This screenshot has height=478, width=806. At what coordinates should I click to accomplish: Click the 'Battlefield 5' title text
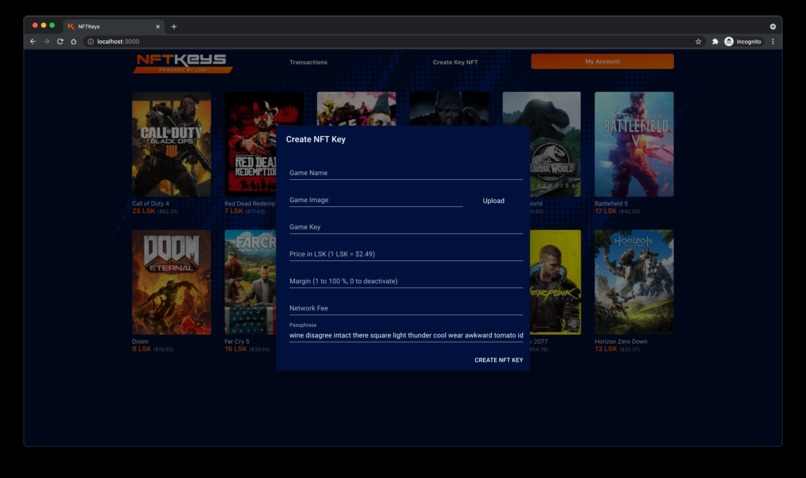(x=611, y=204)
